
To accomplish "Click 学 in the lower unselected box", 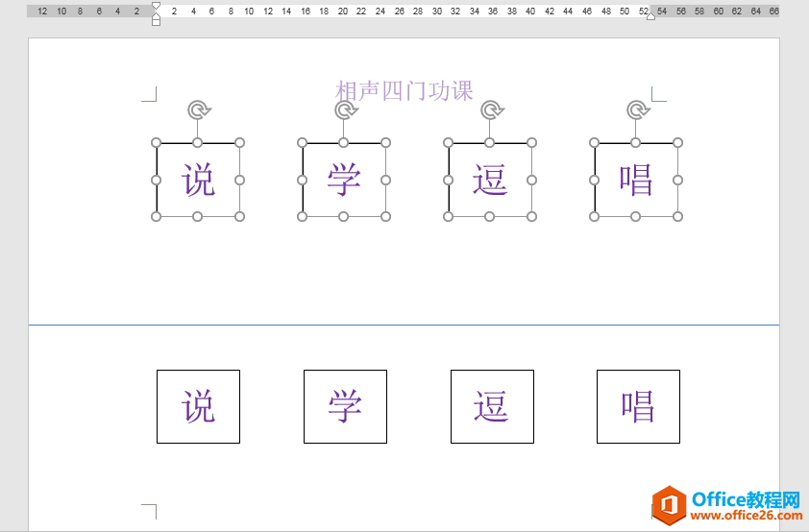I will [345, 406].
